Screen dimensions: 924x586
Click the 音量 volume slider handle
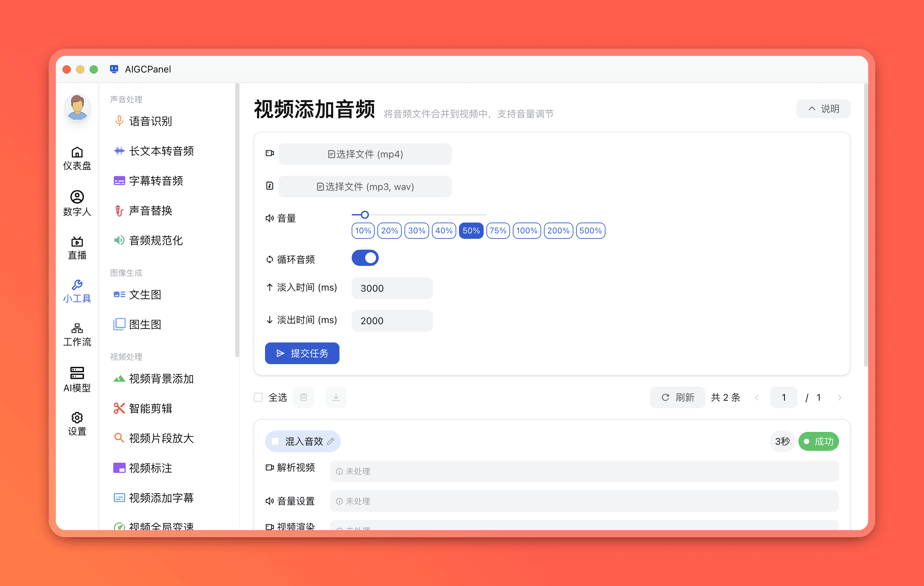(x=365, y=215)
